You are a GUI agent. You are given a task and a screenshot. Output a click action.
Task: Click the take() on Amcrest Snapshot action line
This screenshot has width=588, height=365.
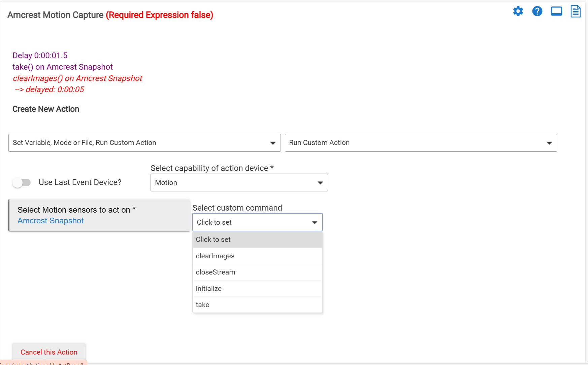click(63, 67)
